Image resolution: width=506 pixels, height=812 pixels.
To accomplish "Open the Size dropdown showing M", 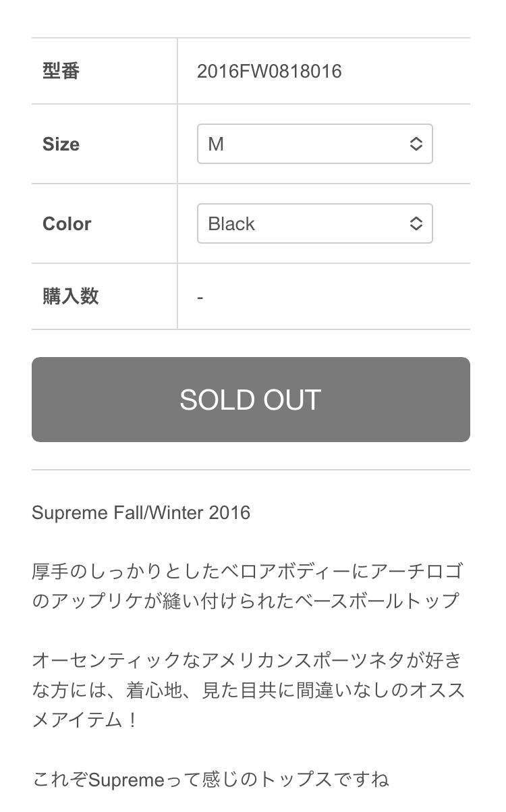I will (314, 144).
